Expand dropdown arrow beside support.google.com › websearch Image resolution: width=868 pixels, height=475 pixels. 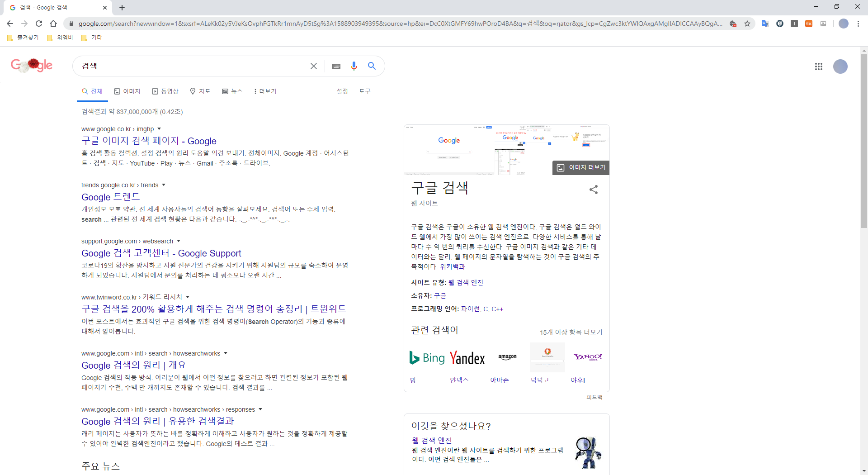pyautogui.click(x=179, y=241)
